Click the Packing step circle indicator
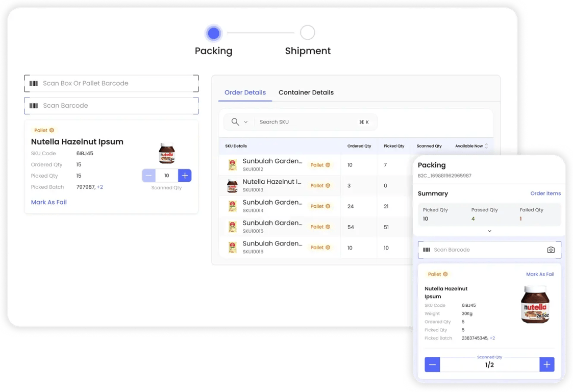The width and height of the screenshot is (573, 392). click(x=213, y=33)
